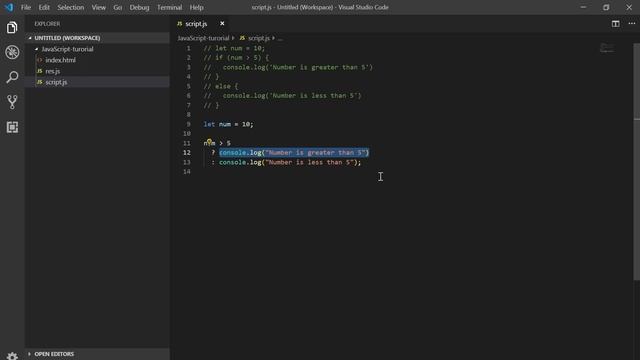This screenshot has width=640, height=360.
Task: Open the Debug view in activity bar
Action: (x=12, y=52)
